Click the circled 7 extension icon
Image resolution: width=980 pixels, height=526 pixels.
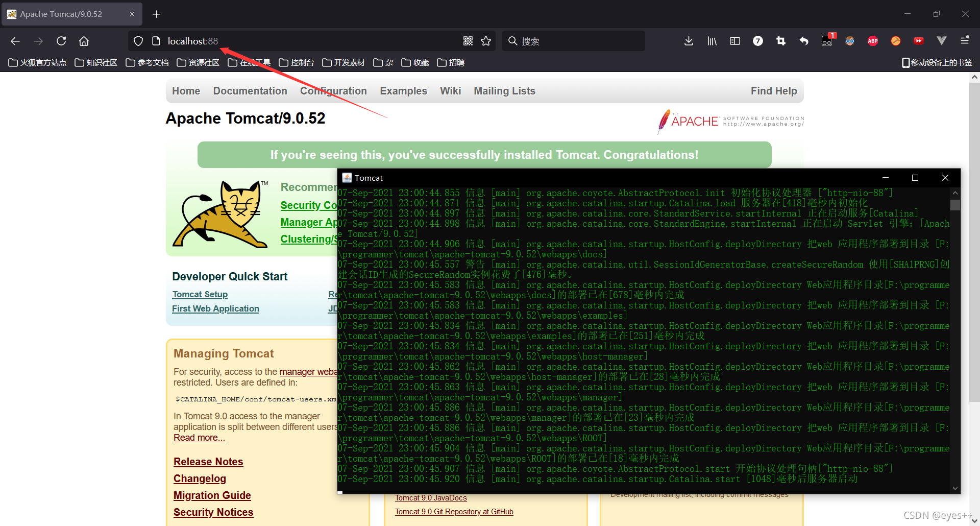click(758, 41)
